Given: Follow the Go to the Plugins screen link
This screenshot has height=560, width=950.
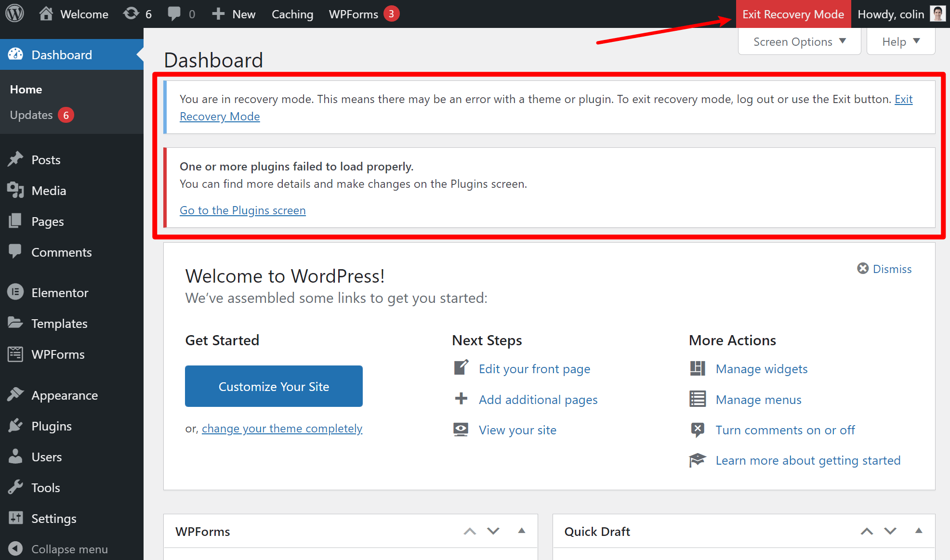Looking at the screenshot, I should click(x=242, y=210).
